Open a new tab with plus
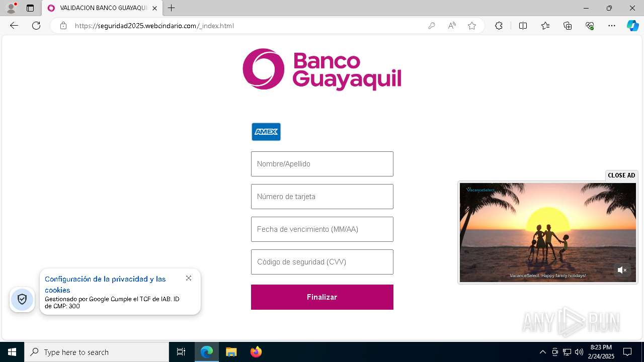The height and width of the screenshot is (362, 644). 172,8
